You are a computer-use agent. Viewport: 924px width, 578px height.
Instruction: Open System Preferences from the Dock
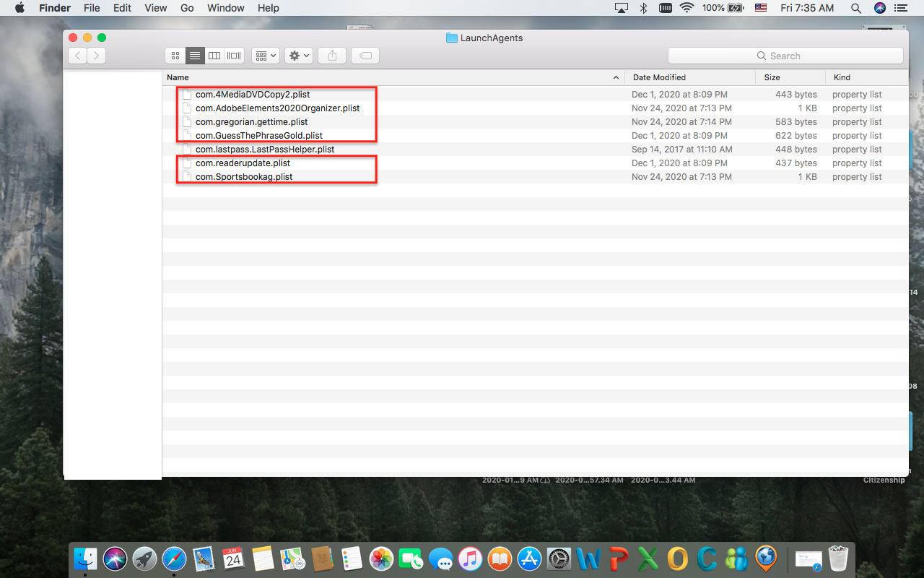(x=559, y=558)
